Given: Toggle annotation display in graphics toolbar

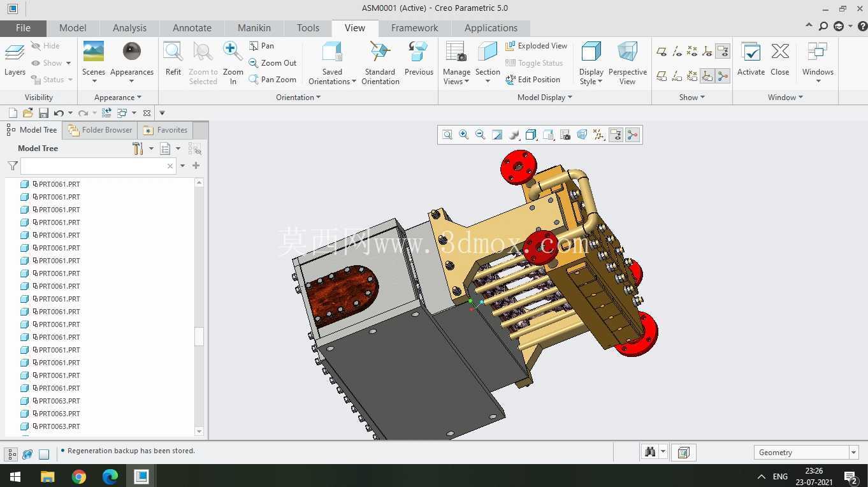Looking at the screenshot, I should point(616,134).
